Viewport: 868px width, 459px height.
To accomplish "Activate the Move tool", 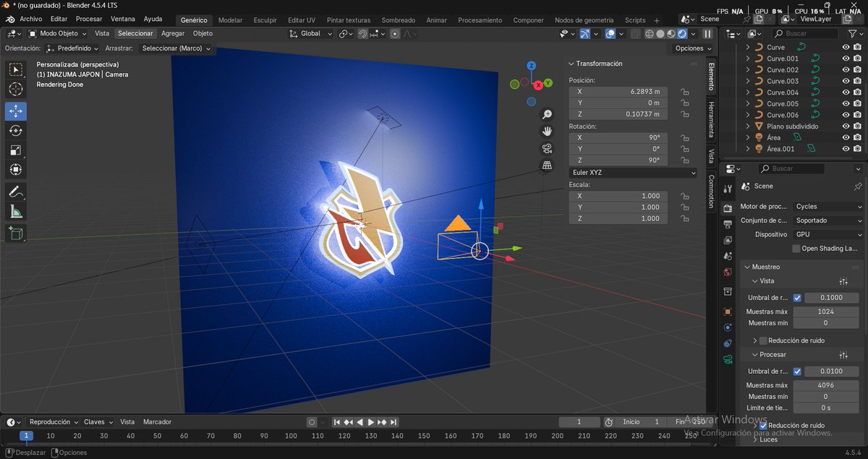I will [x=15, y=111].
